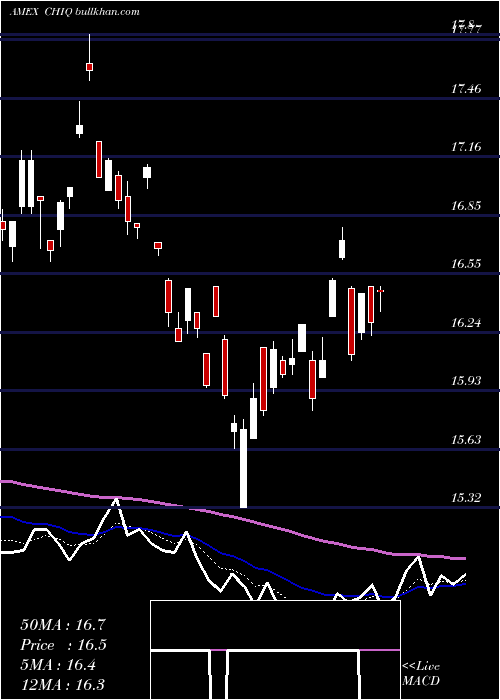Click the 'AMEX CHIQ bullkhan.com' chart title

75,12
